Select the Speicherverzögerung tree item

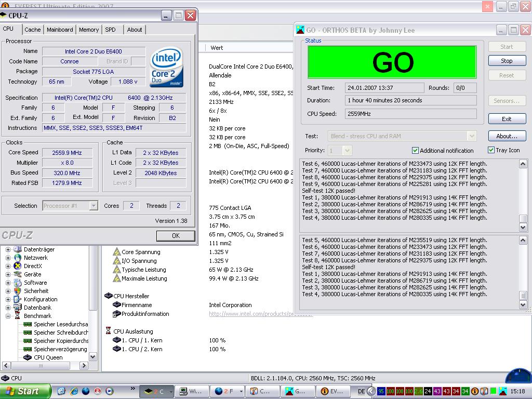pos(60,349)
